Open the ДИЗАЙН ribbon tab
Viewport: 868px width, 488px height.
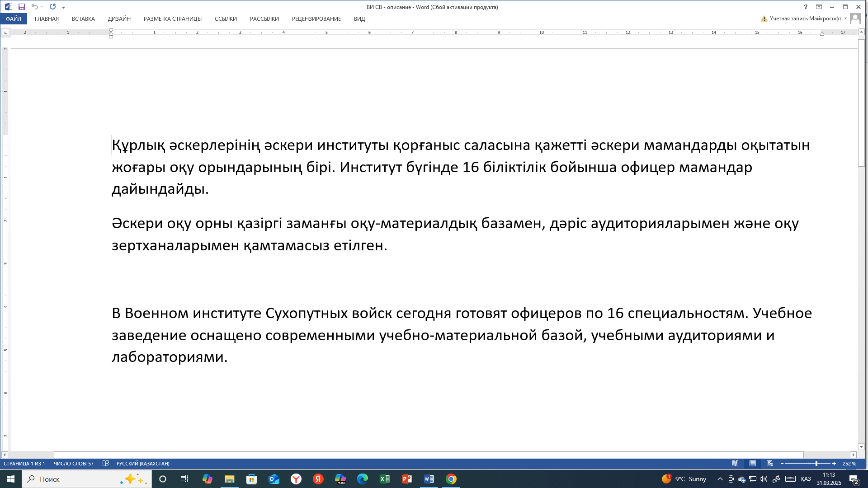[x=119, y=19]
